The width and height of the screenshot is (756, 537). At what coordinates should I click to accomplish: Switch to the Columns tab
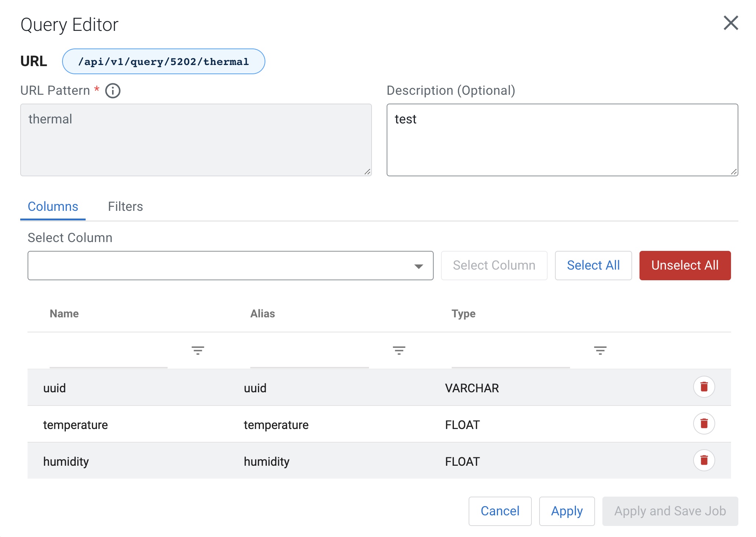pos(53,206)
